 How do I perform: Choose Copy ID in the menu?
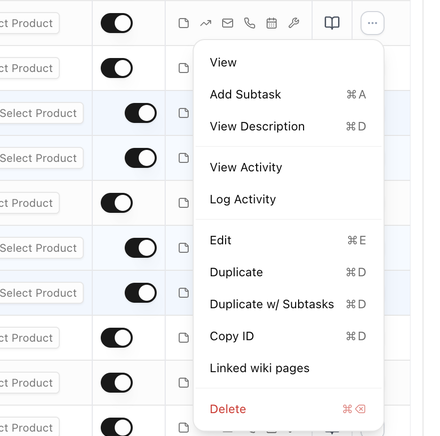289,336
